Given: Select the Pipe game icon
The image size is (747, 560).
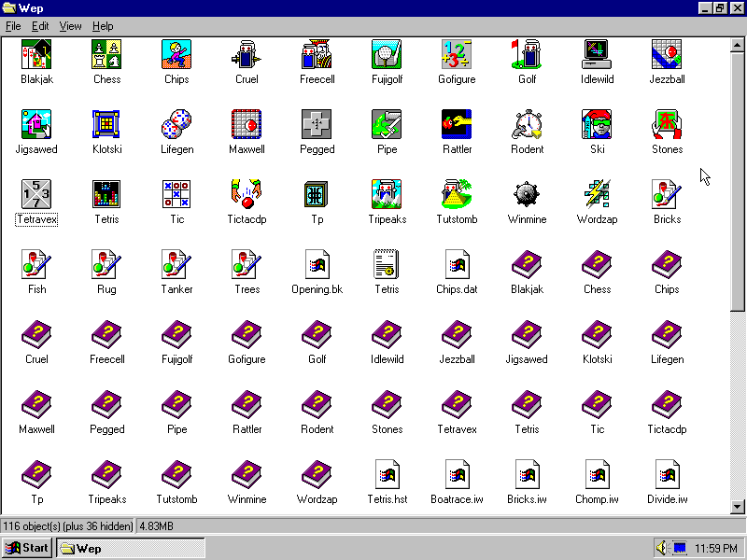Looking at the screenshot, I should (387, 124).
